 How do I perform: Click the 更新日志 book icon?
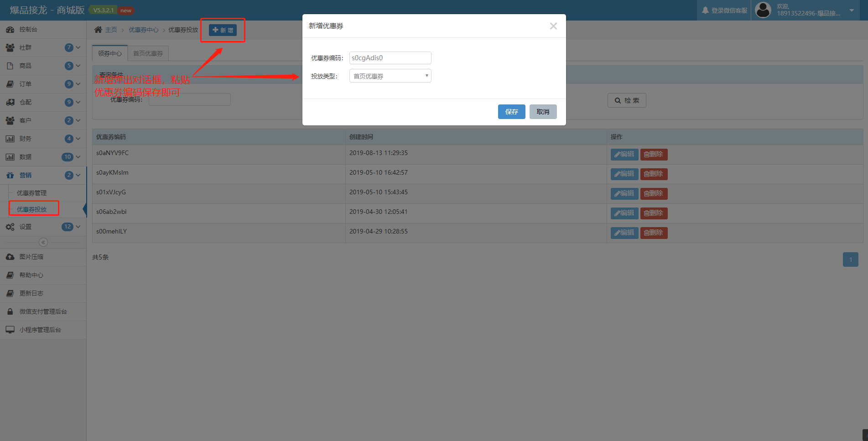[x=10, y=294]
